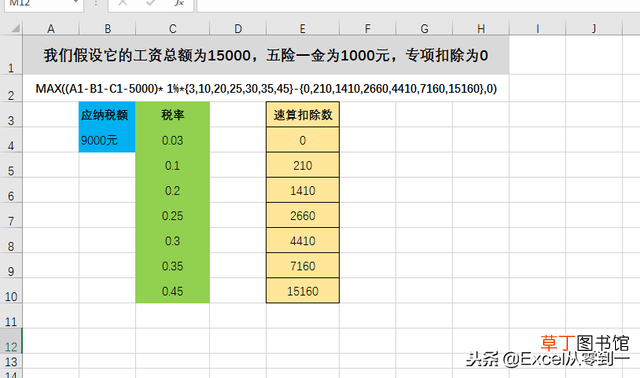Select row 11 header
The width and height of the screenshot is (640, 378).
pyautogui.click(x=11, y=316)
